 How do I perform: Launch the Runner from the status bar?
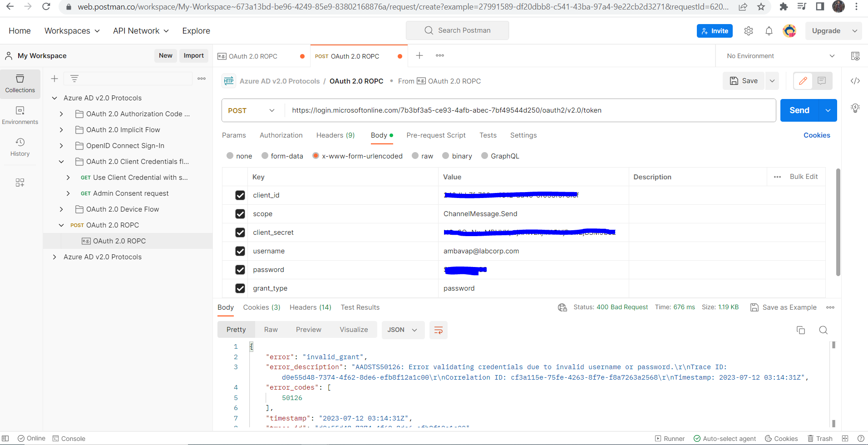pyautogui.click(x=670, y=438)
